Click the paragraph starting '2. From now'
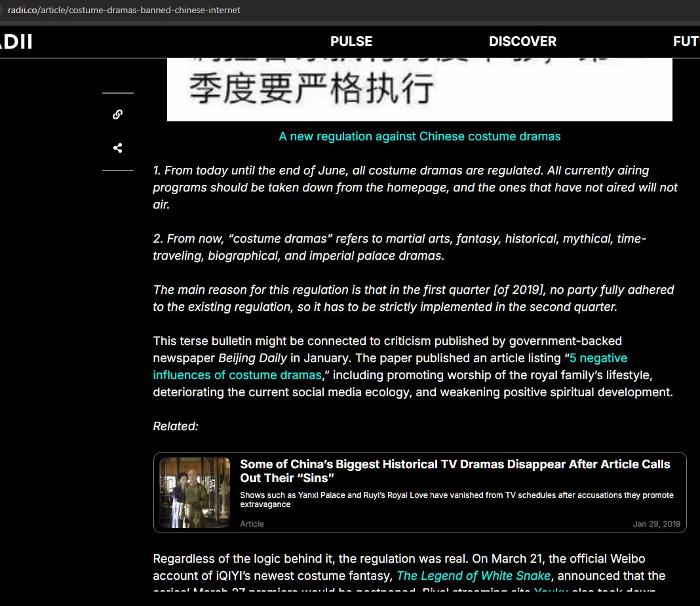Screen dimensions: 700x606 pos(400,247)
